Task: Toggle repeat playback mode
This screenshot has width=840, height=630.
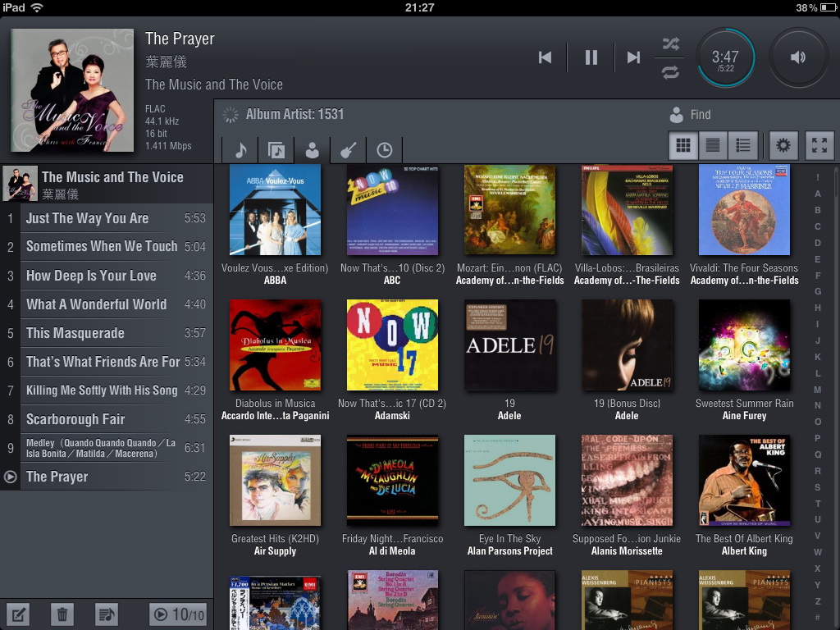Action: 670,72
